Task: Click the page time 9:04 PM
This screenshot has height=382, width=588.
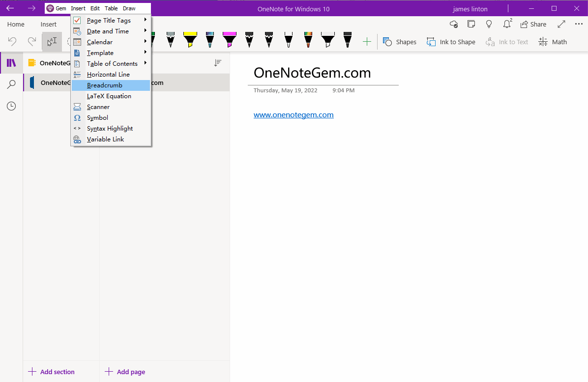Action: tap(344, 90)
